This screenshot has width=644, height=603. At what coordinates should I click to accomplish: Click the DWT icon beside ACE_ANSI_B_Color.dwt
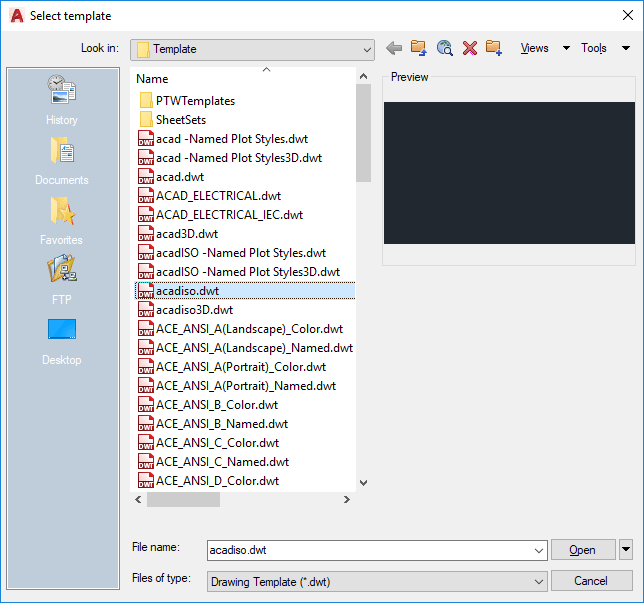click(x=146, y=405)
